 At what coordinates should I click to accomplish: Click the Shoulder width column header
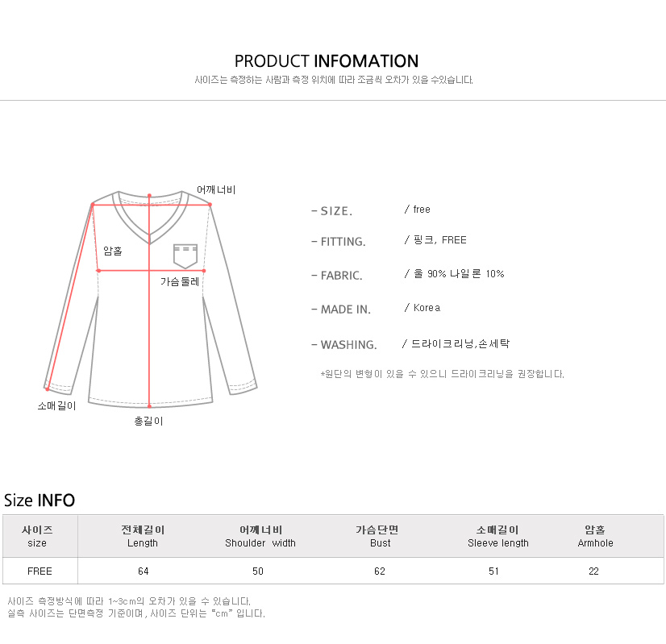(x=260, y=536)
